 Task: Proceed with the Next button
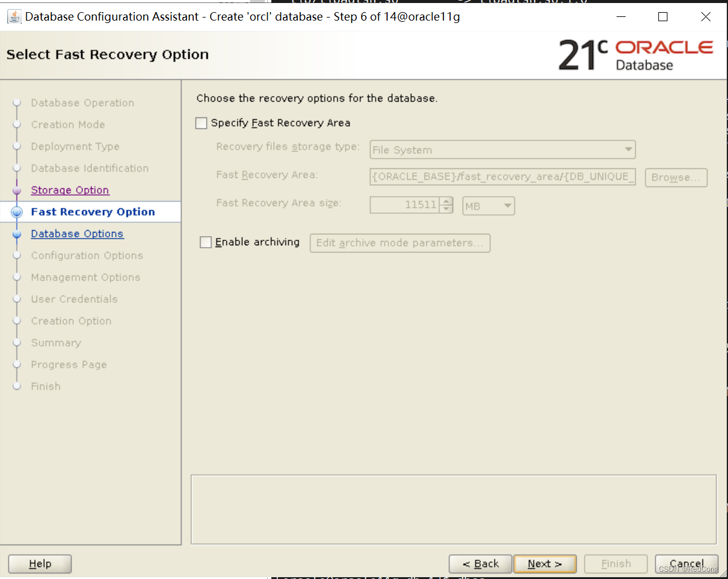544,564
